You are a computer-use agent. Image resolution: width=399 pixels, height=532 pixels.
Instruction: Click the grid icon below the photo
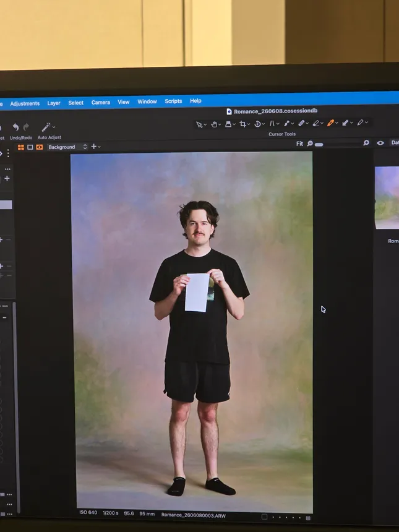point(308,518)
